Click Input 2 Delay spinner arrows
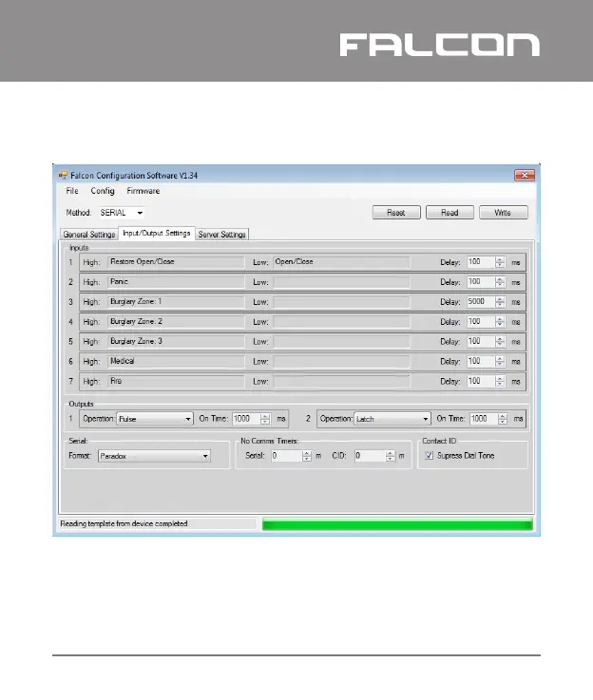Viewport: 593px width, 700px height. [500, 282]
